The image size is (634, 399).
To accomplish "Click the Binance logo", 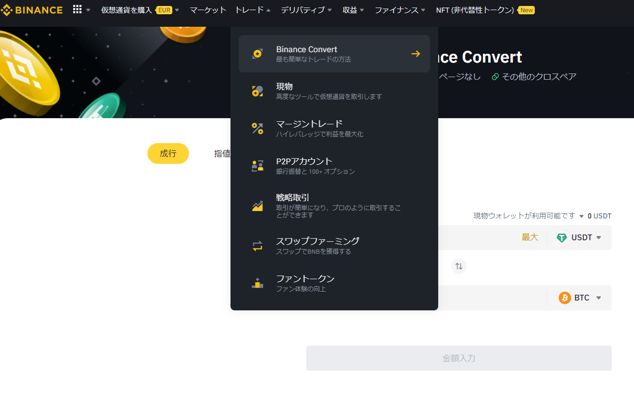I will (32, 10).
